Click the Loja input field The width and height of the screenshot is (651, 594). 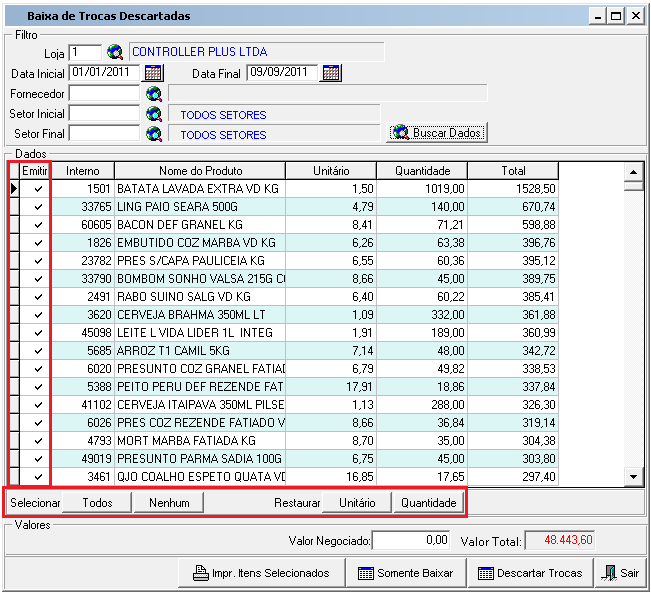point(85,52)
